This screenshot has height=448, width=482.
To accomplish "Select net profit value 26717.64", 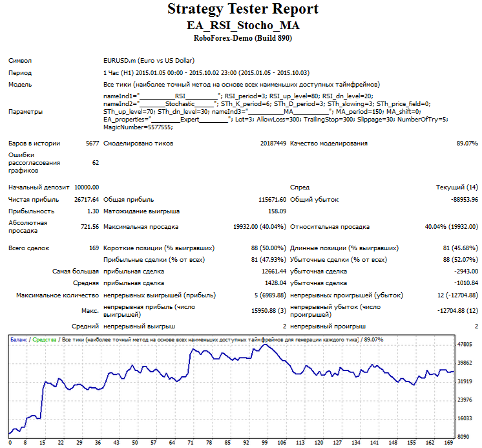I will (87, 200).
